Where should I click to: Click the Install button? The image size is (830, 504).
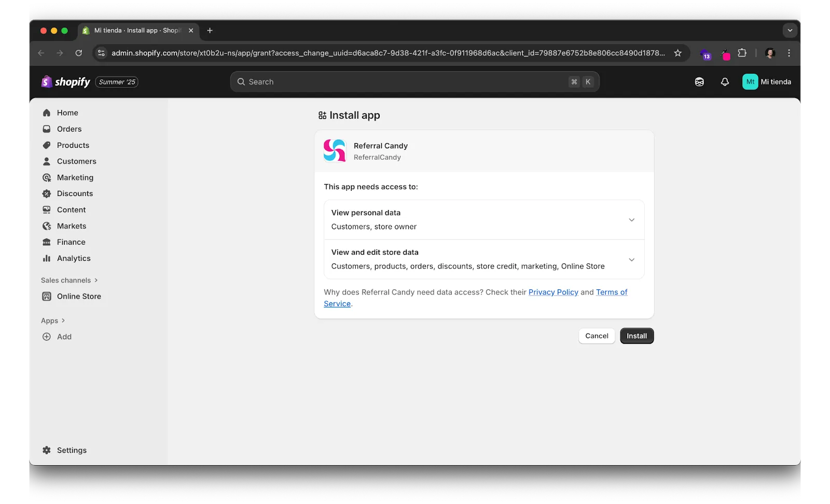tap(637, 335)
